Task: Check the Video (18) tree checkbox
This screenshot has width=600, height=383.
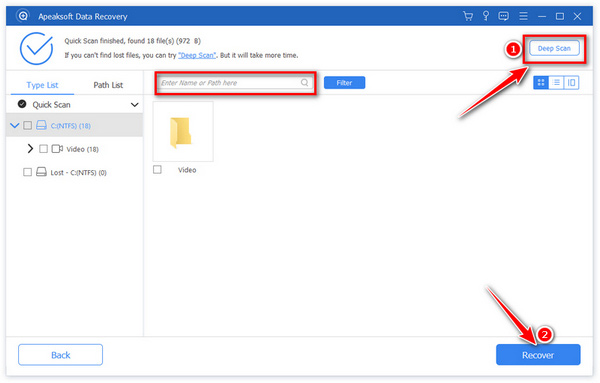Action: tap(44, 148)
